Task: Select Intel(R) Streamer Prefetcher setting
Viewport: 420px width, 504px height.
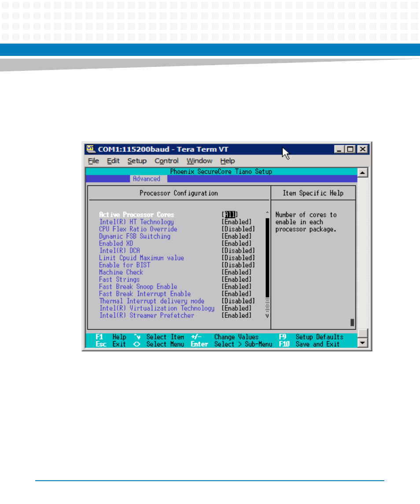Action: pyautogui.click(x=146, y=315)
